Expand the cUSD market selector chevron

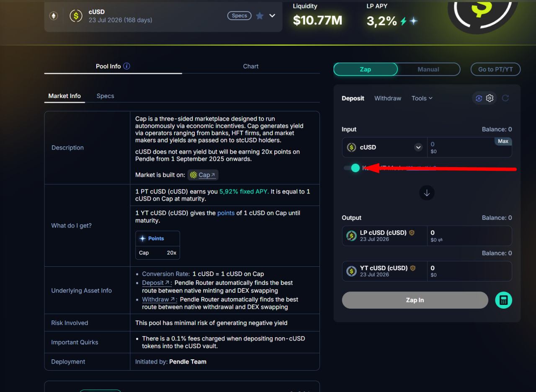(272, 16)
